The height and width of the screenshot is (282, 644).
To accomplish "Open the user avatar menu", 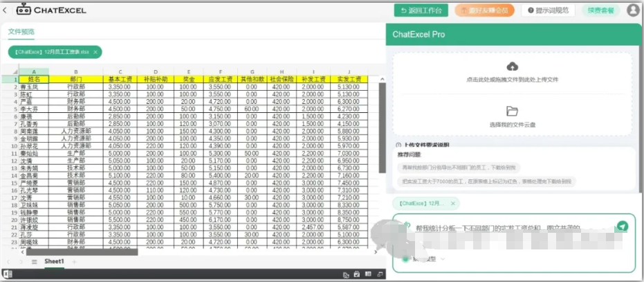I will 634,10.
